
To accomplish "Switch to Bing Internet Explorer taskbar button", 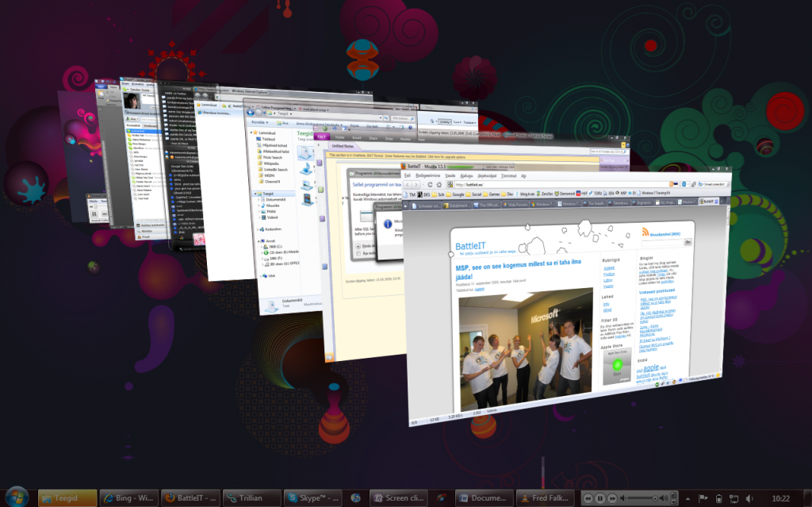I will 128,498.
